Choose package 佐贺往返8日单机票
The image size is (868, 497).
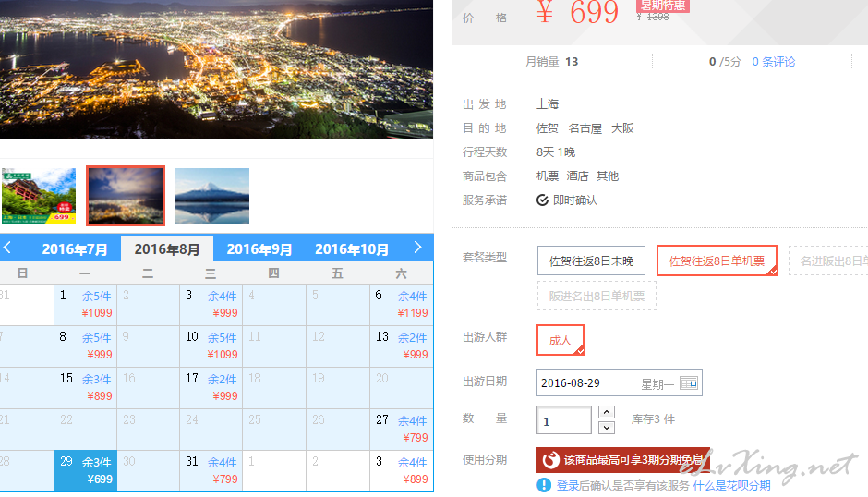click(x=717, y=261)
